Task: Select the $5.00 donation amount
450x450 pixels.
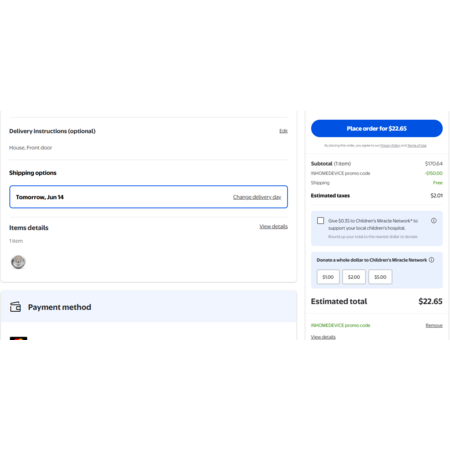Action: click(x=380, y=277)
